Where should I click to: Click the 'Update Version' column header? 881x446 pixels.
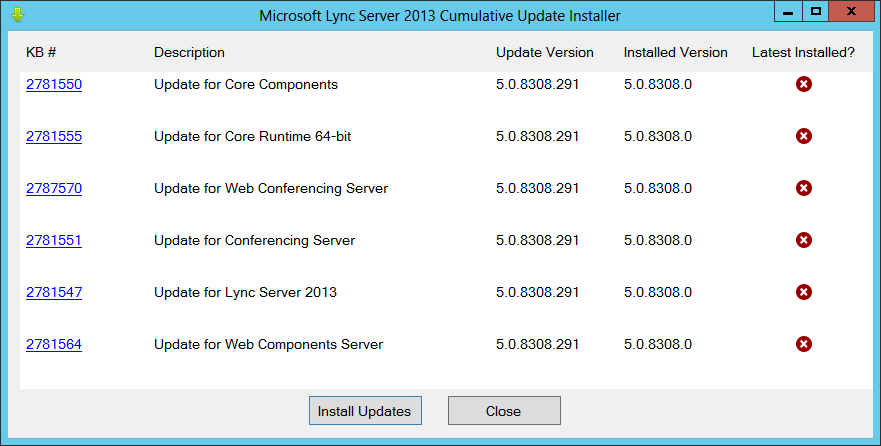(x=544, y=52)
